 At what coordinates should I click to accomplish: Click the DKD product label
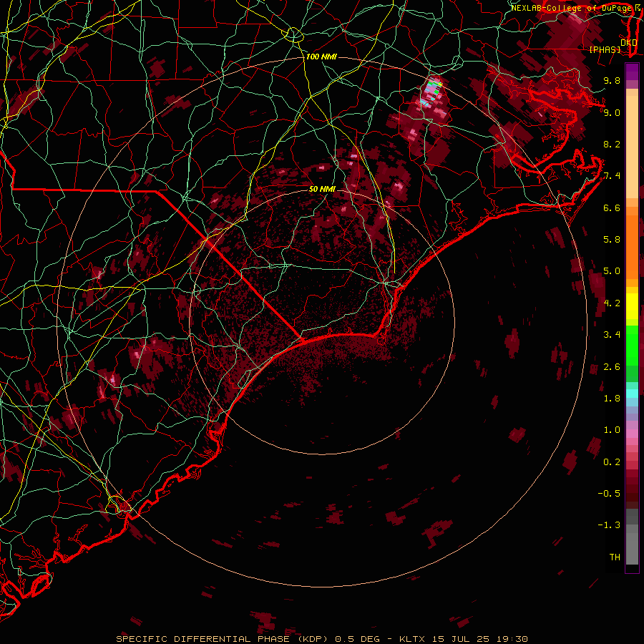tap(628, 43)
